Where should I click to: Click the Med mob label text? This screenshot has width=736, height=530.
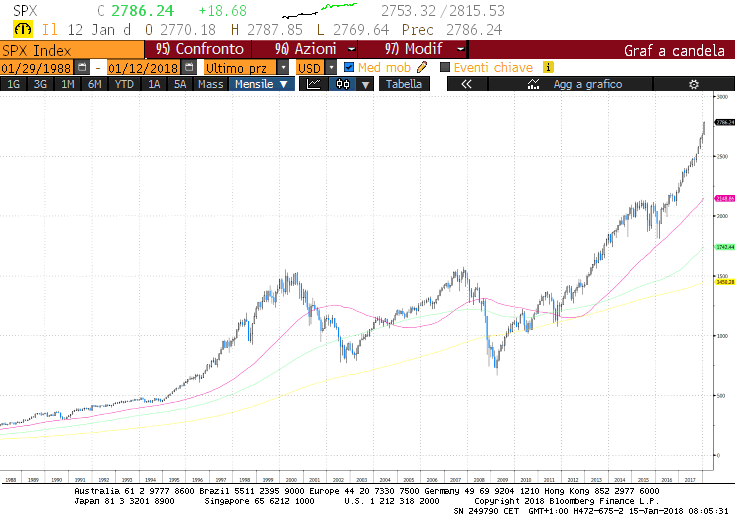click(x=384, y=68)
